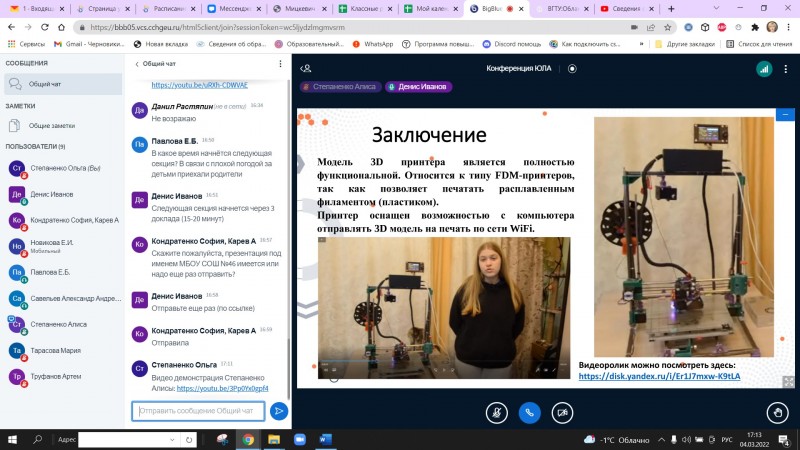Image resolution: width=800 pixels, height=450 pixels.
Task: Send chat message with blue arrow button
Action: tap(279, 410)
